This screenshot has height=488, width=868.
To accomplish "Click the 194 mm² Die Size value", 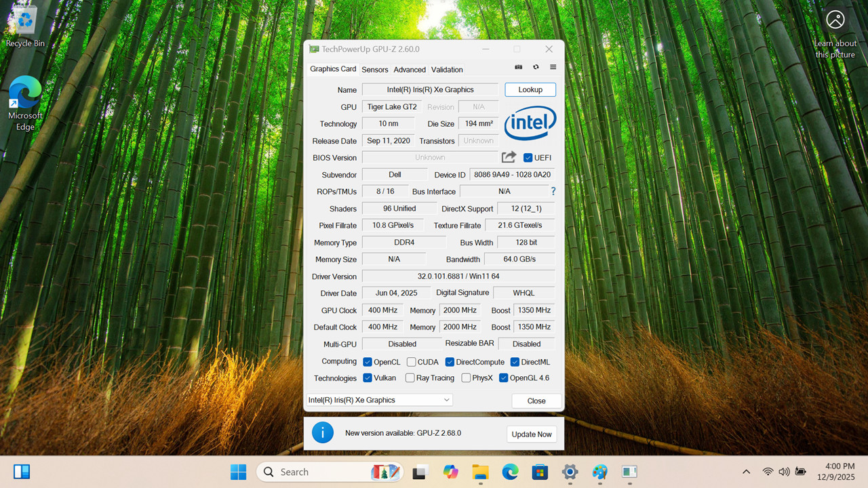I will point(479,124).
